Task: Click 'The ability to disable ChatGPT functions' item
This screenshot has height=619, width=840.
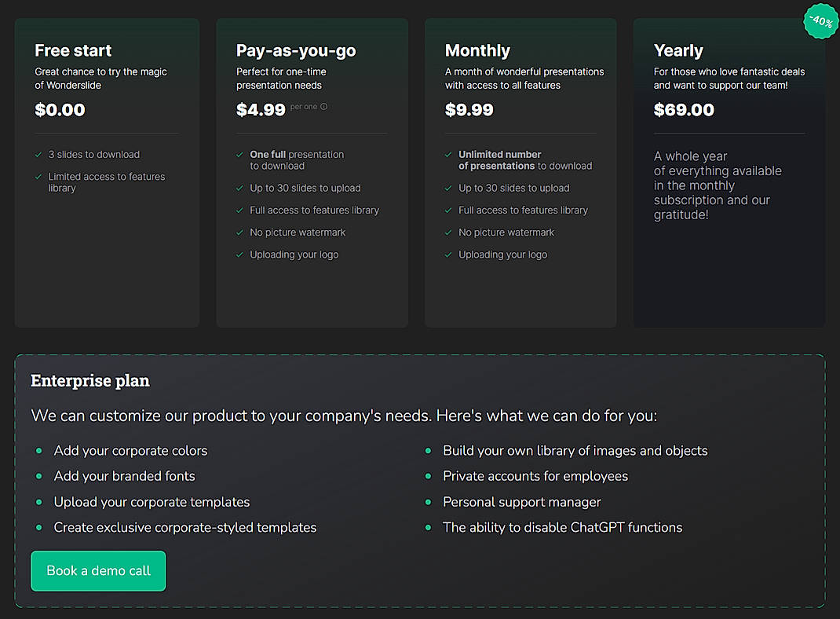Action: tap(562, 527)
